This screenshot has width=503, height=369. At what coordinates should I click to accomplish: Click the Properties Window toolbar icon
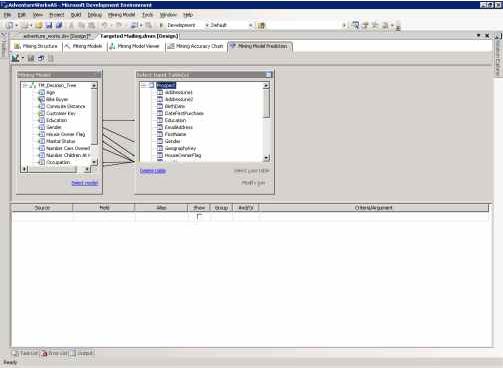(365, 25)
